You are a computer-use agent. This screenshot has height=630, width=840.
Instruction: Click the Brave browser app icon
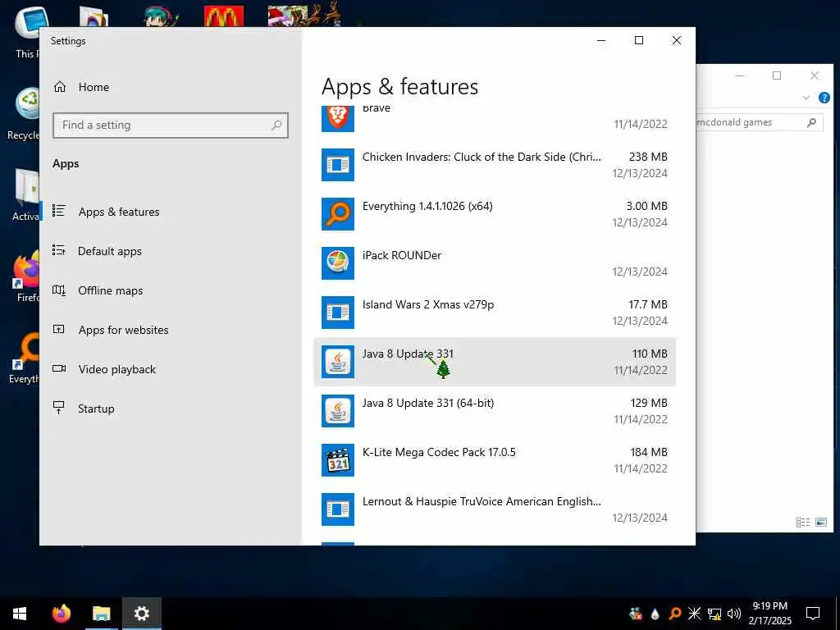point(337,119)
